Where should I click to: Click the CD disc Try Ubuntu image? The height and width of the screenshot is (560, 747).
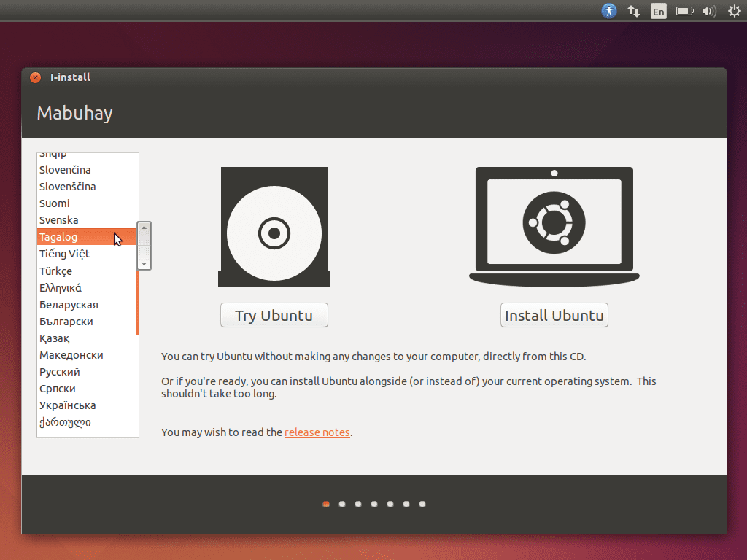pyautogui.click(x=274, y=227)
